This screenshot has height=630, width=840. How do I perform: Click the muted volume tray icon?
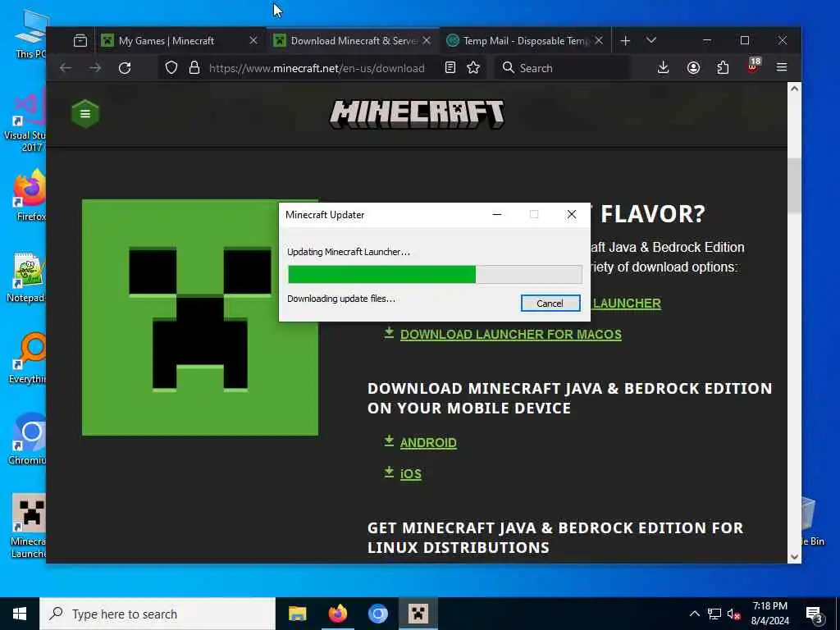tap(734, 614)
